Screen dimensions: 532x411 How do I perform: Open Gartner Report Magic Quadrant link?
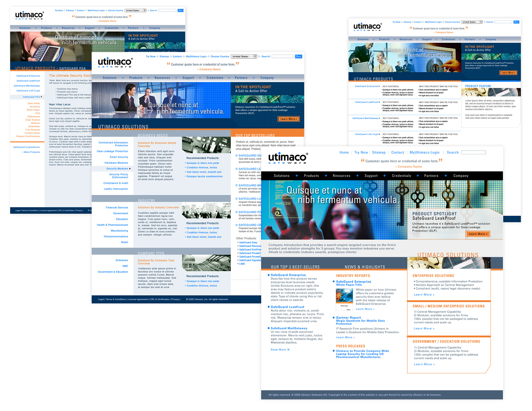click(360, 321)
